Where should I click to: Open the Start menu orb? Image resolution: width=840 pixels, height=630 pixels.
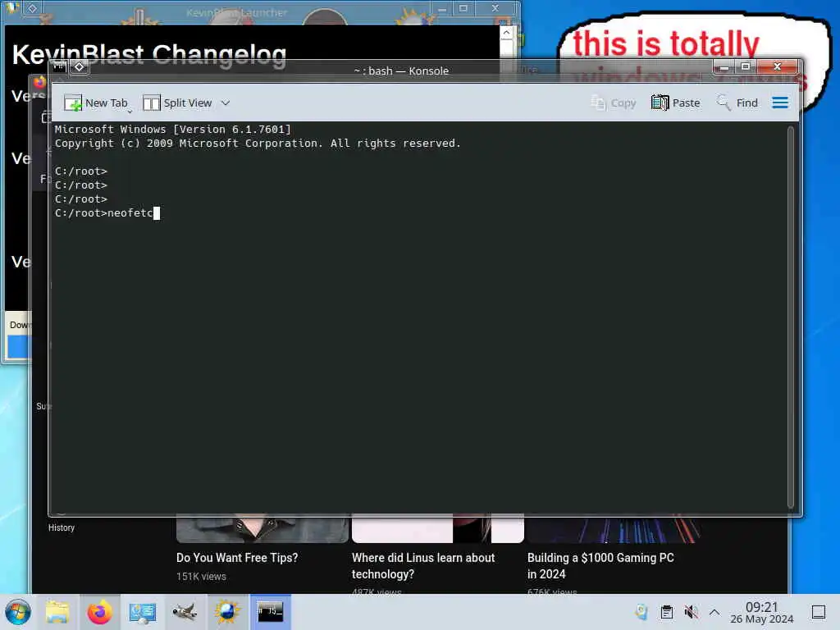coord(18,612)
